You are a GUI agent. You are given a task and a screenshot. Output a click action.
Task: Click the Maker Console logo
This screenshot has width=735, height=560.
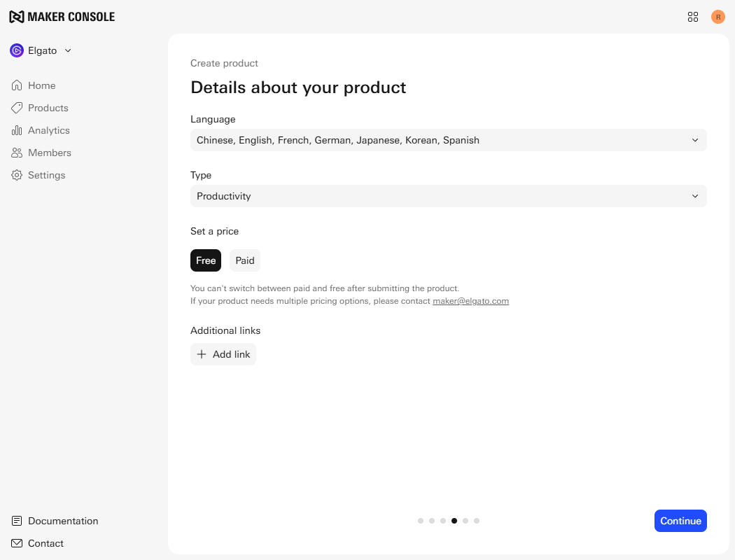click(62, 17)
